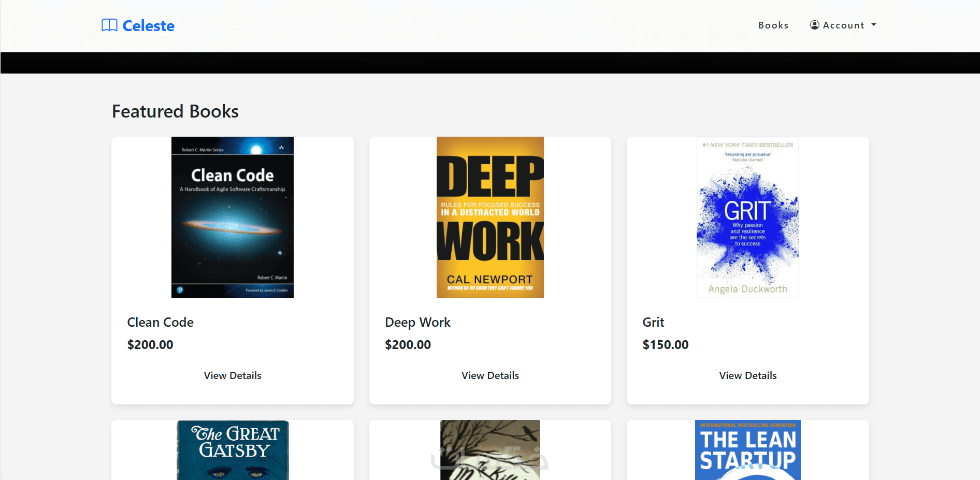
Task: Open the Clean Code book cover image
Action: click(x=233, y=217)
